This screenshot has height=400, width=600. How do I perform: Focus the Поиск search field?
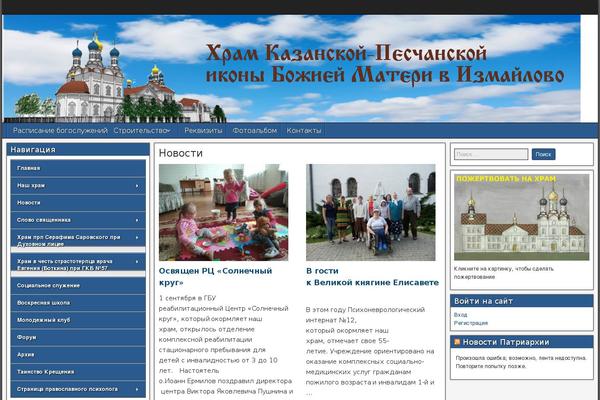[x=491, y=154]
